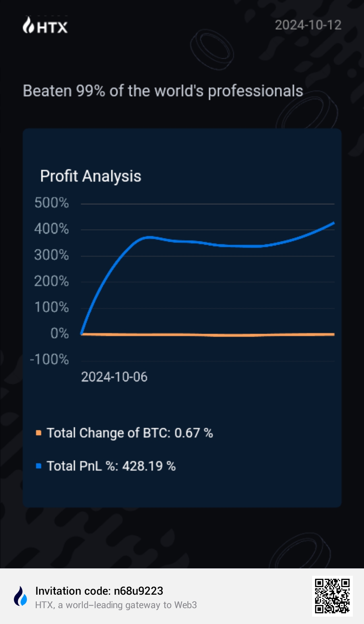Click the blue PnL legend square
Image resolution: width=364 pixels, height=624 pixels.
click(39, 466)
